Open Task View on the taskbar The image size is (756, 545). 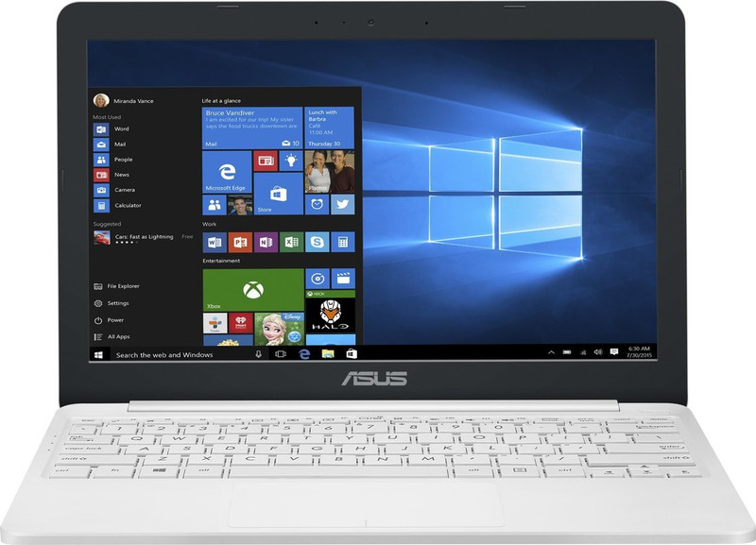(x=278, y=353)
